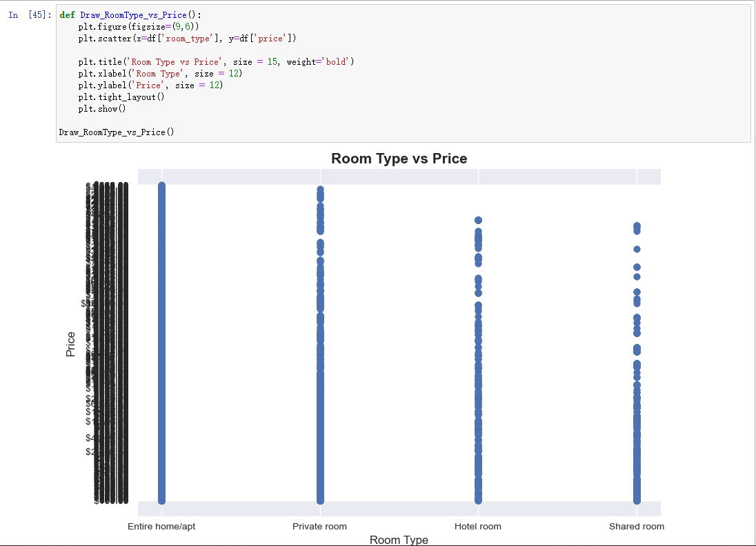This screenshot has height=546, width=756.
Task: Click the plt.ylabel('Price') code line
Action: coord(150,85)
